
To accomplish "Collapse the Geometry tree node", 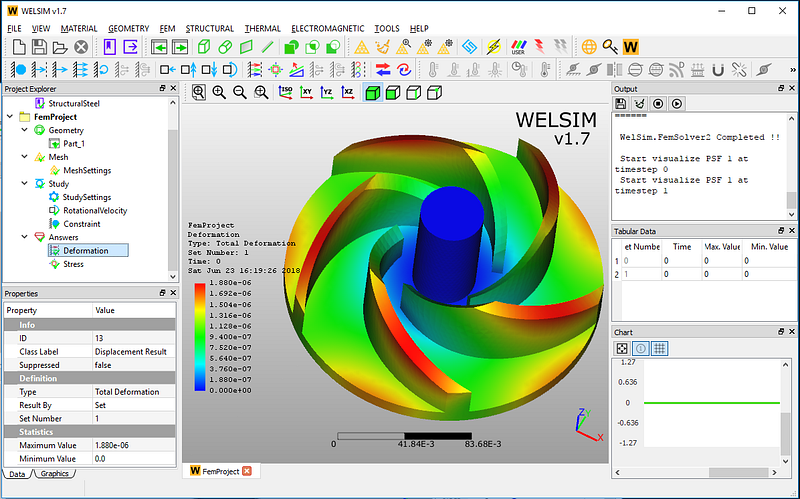I will 24,130.
